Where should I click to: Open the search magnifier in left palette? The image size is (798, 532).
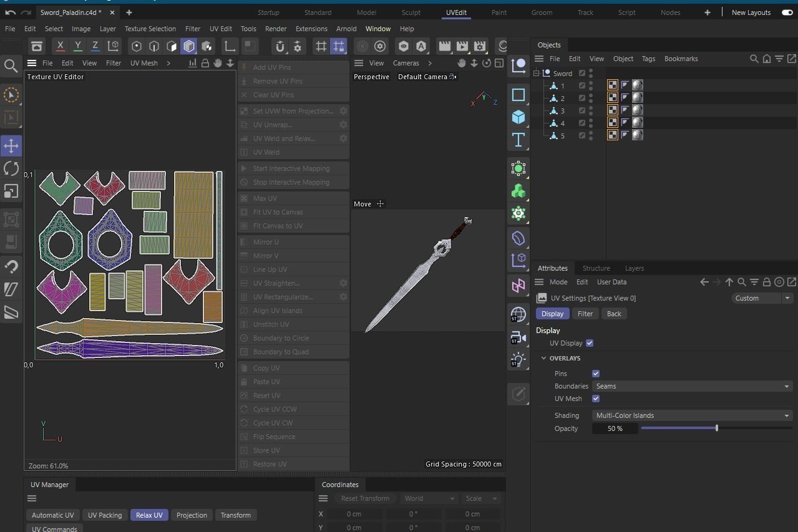pyautogui.click(x=11, y=65)
